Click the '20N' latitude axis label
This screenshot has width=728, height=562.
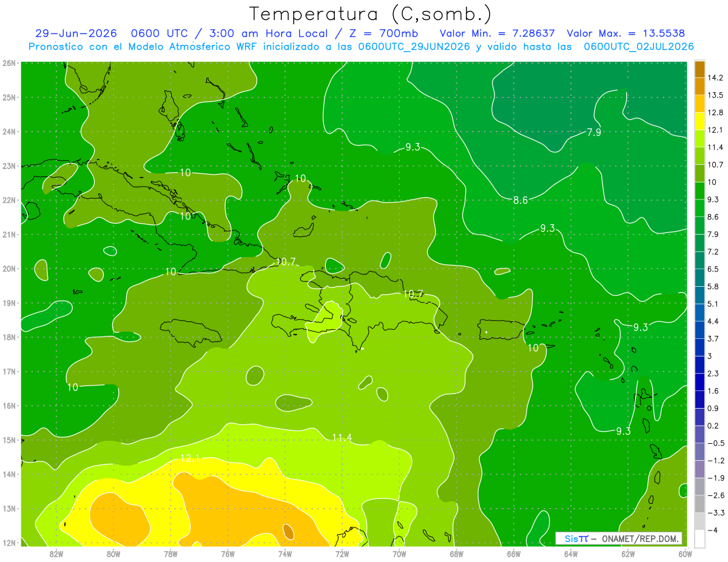(9, 269)
